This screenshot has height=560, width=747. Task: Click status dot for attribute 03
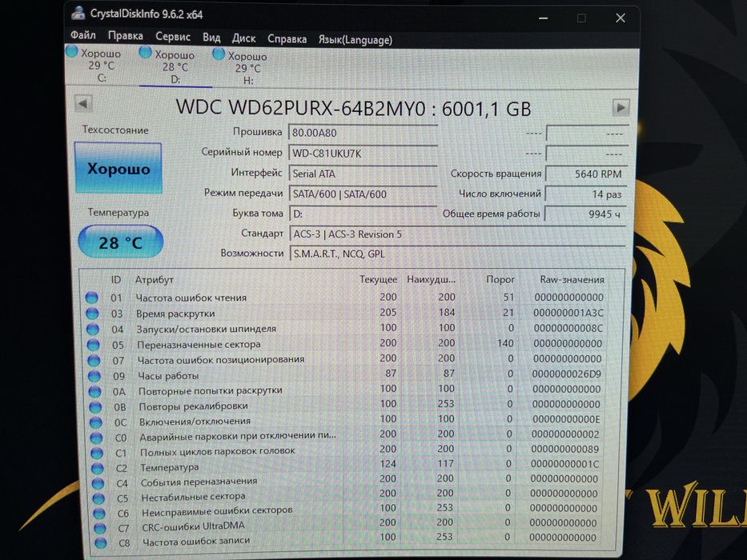[x=92, y=314]
